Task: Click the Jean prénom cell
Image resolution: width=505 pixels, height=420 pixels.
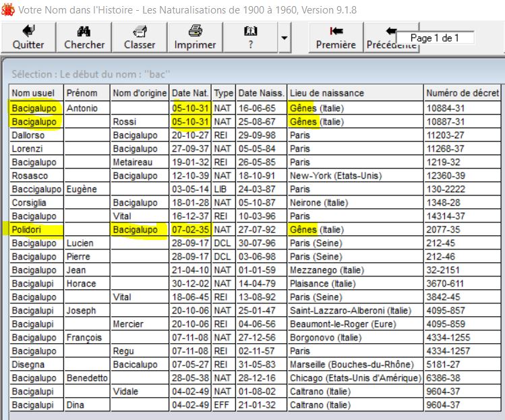Action: click(x=87, y=270)
